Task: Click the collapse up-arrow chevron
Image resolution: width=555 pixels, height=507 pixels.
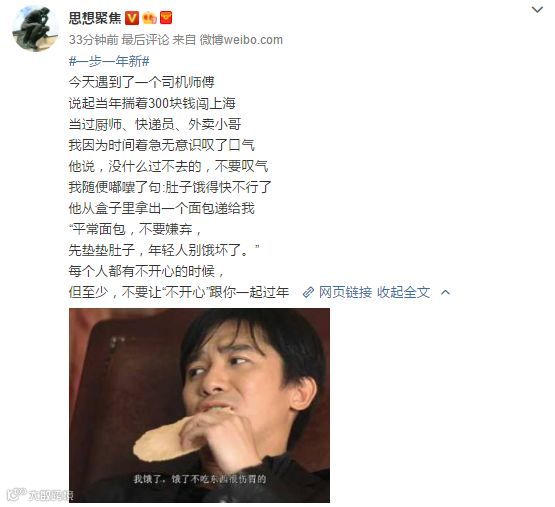Action: point(445,292)
